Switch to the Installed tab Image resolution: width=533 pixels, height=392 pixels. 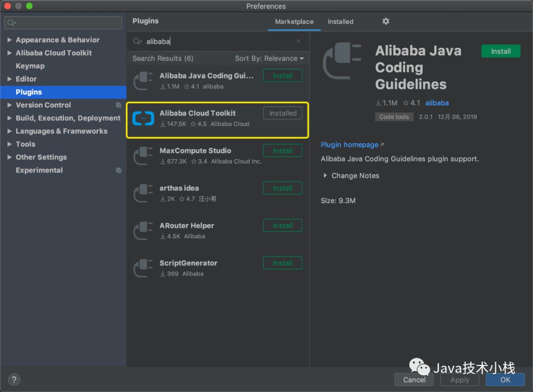point(340,22)
